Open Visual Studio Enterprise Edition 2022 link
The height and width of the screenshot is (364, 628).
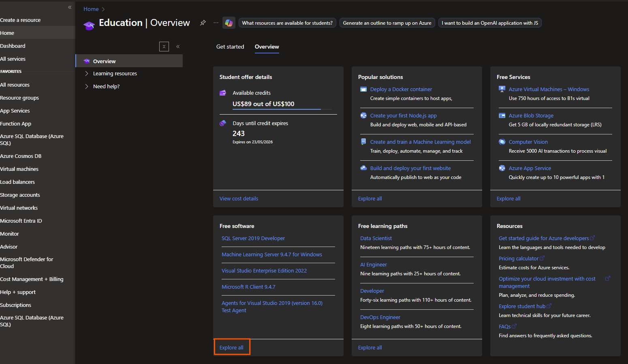[x=264, y=271]
